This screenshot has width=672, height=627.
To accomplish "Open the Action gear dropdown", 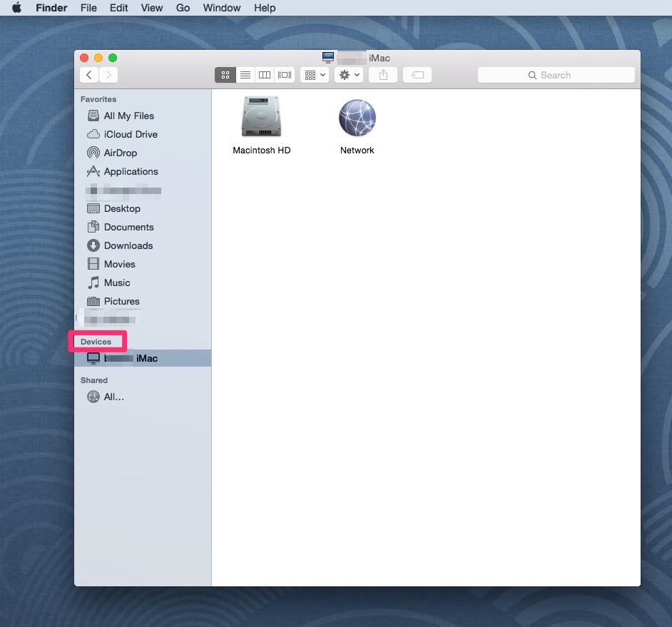I will 349,75.
